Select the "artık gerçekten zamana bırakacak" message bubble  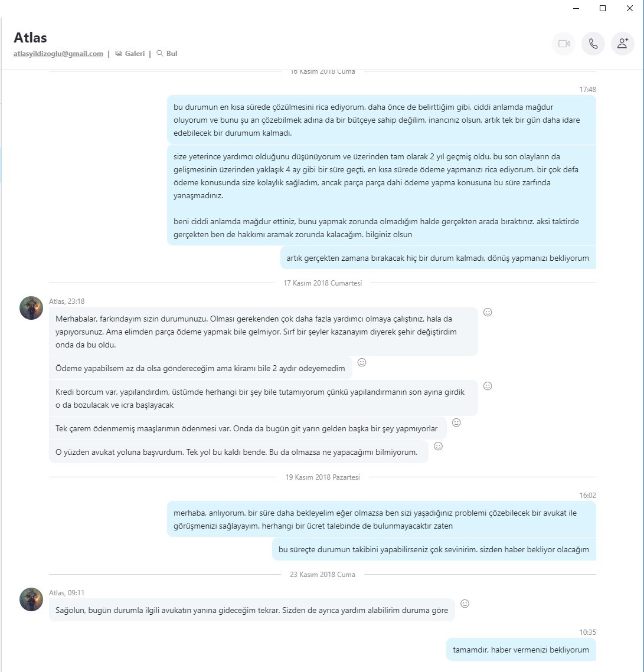pos(438,258)
